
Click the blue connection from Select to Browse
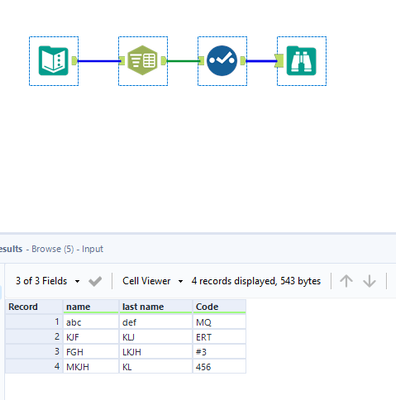261,61
